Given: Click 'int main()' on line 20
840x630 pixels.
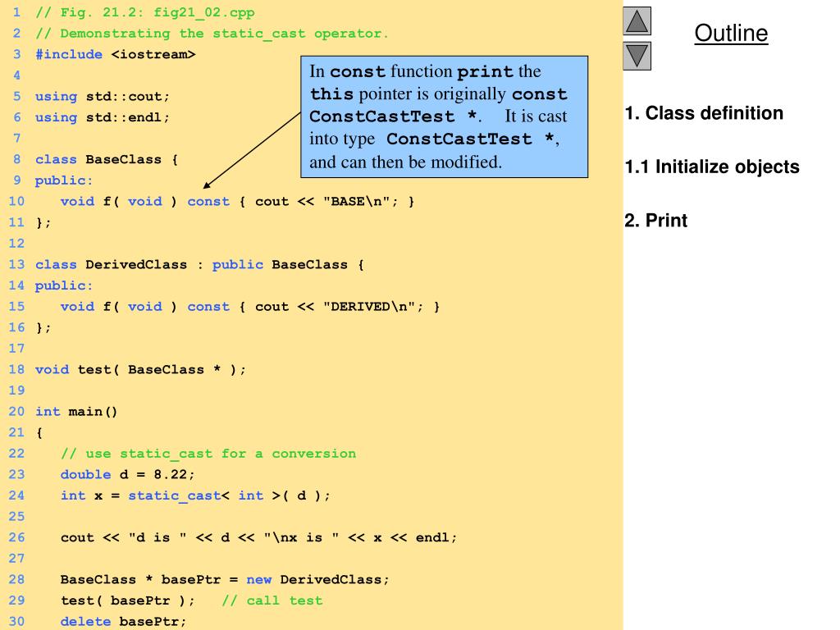Looking at the screenshot, I should point(76,412).
